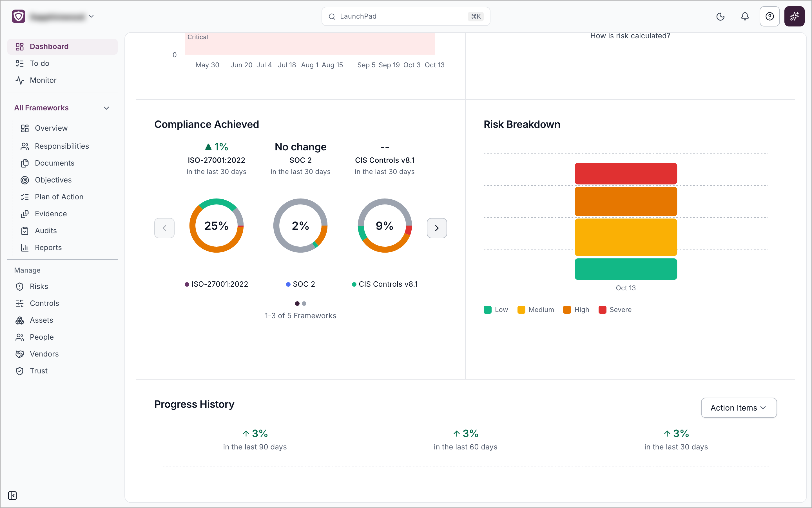Click the CIS Controls 9% donut chart
Image resolution: width=812 pixels, height=508 pixels.
coord(385,226)
